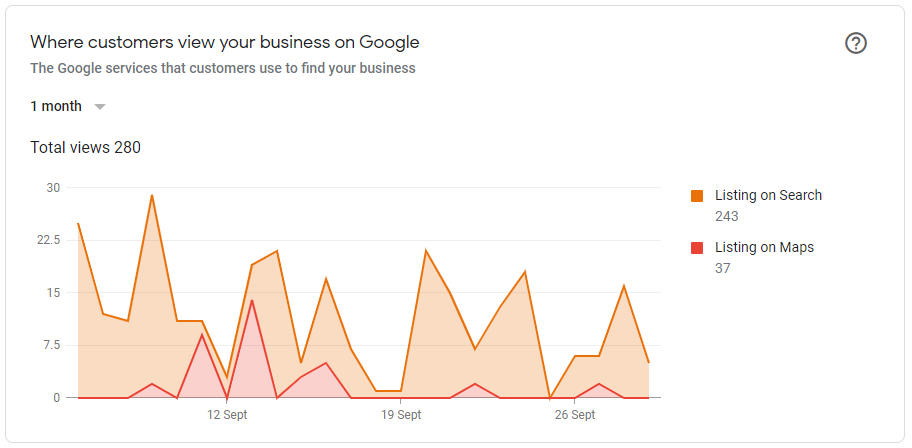Click the 30 value on the vertical axis

pyautogui.click(x=53, y=188)
